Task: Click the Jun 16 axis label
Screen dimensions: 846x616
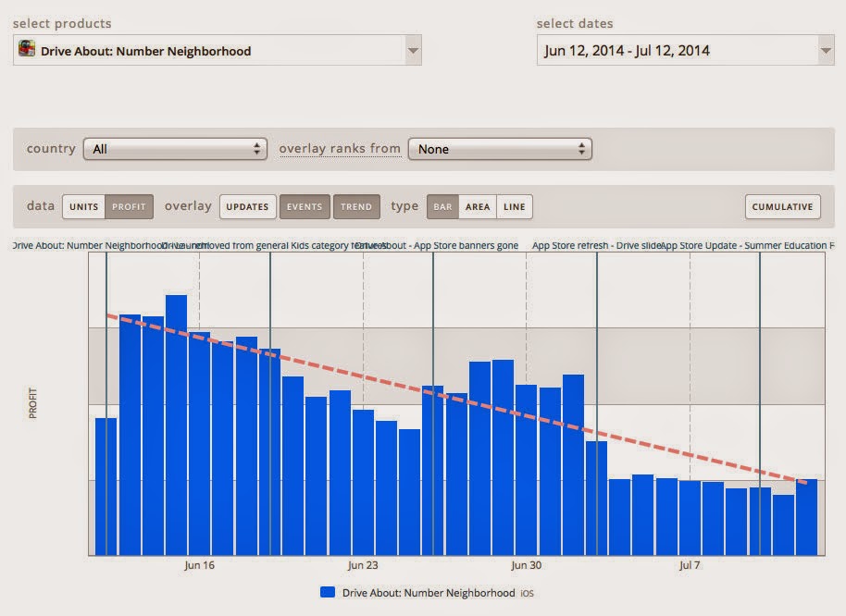Action: point(199,565)
